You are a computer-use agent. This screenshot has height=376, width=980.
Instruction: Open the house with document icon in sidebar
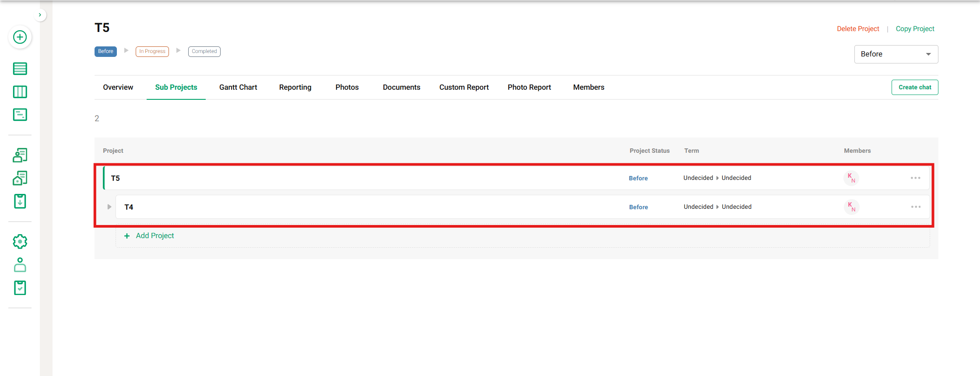pyautogui.click(x=20, y=178)
